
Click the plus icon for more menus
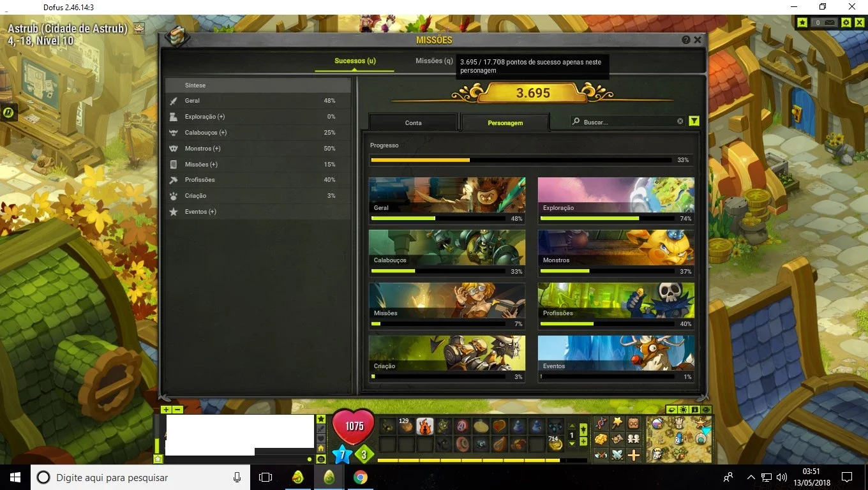point(632,455)
